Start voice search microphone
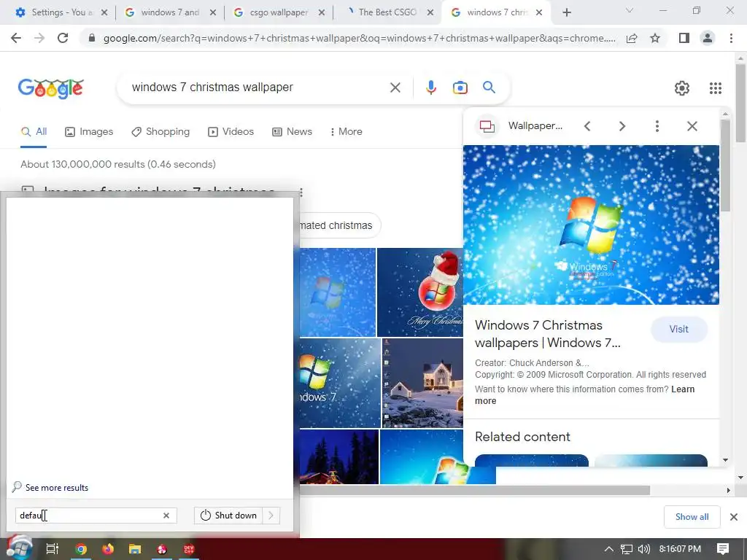The height and width of the screenshot is (560, 747). click(x=430, y=87)
